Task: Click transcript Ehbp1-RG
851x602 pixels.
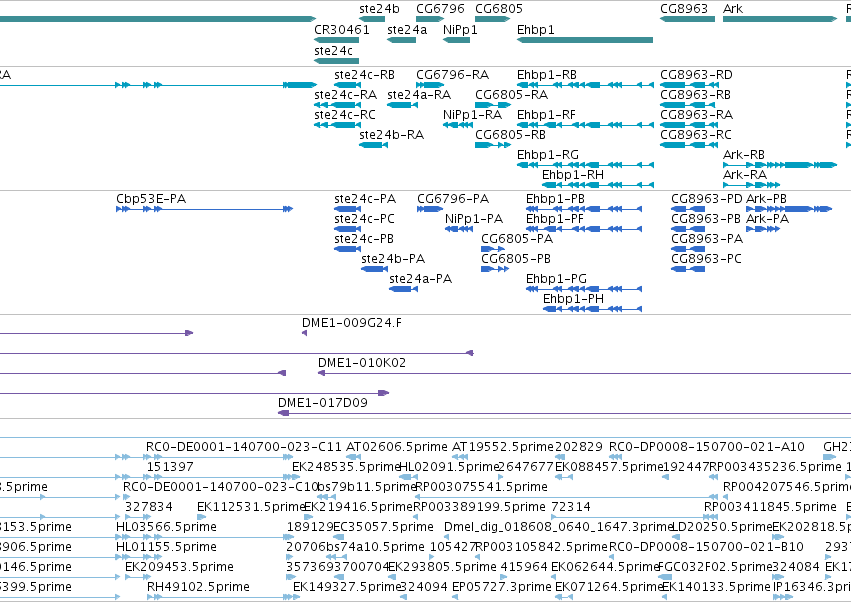Action: 586,165
